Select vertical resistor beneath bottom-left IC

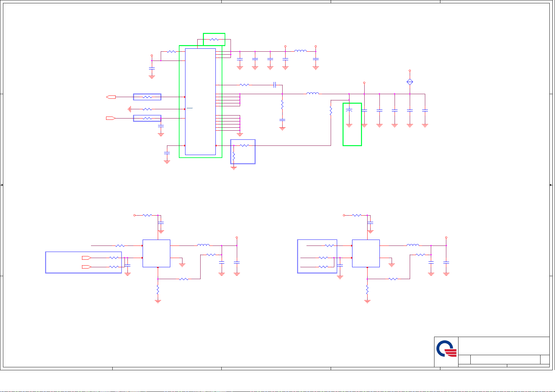pyautogui.click(x=158, y=290)
